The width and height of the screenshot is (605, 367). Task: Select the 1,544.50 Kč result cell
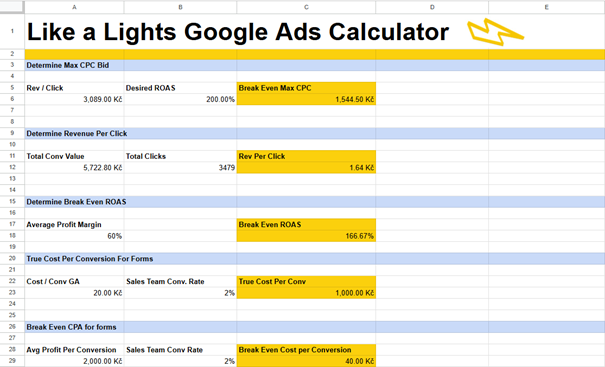pyautogui.click(x=306, y=99)
